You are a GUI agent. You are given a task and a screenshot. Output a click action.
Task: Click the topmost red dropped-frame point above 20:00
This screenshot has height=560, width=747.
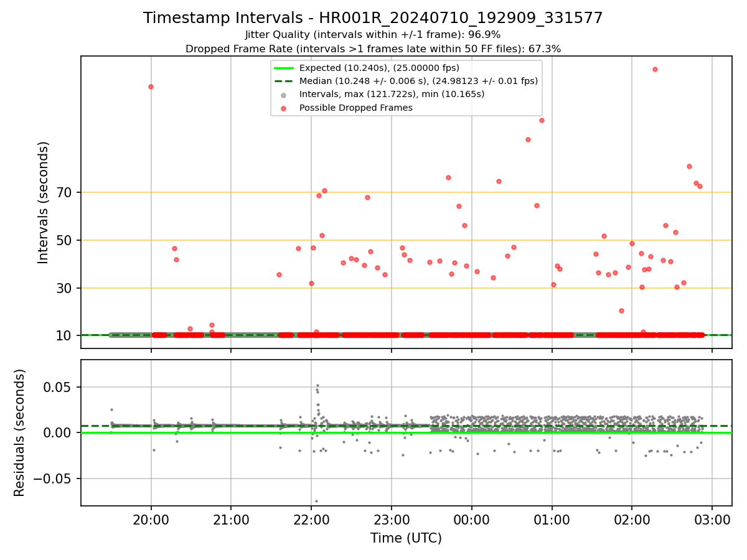click(x=151, y=86)
